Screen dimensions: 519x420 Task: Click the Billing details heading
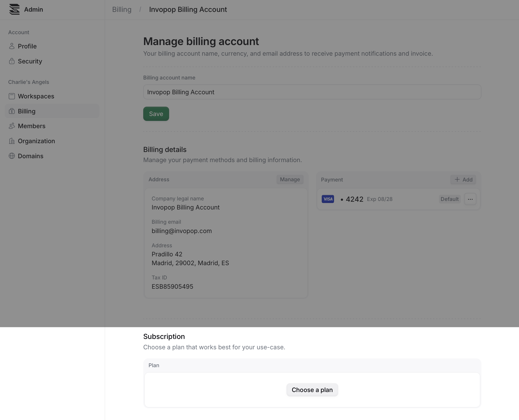pyautogui.click(x=165, y=150)
